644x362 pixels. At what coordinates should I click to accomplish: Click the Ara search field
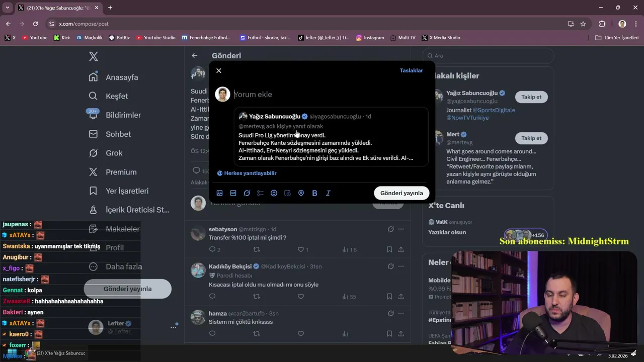[488, 56]
